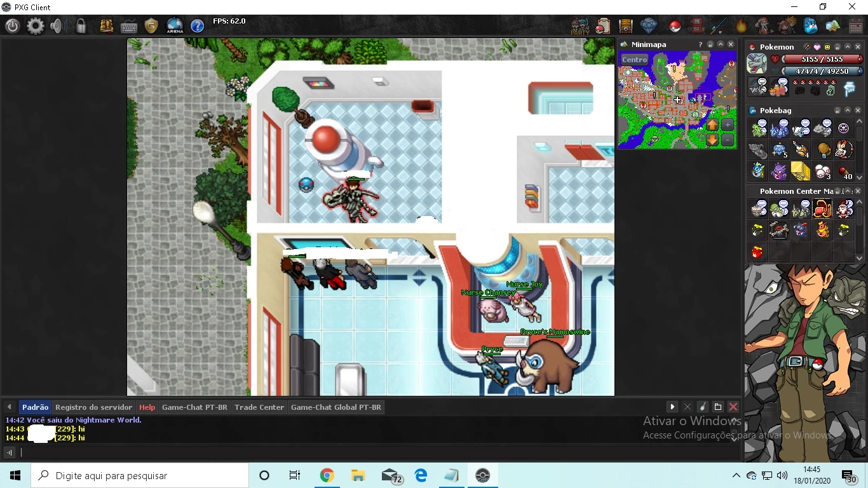Open the settings gear in the top toolbar

[x=36, y=26]
